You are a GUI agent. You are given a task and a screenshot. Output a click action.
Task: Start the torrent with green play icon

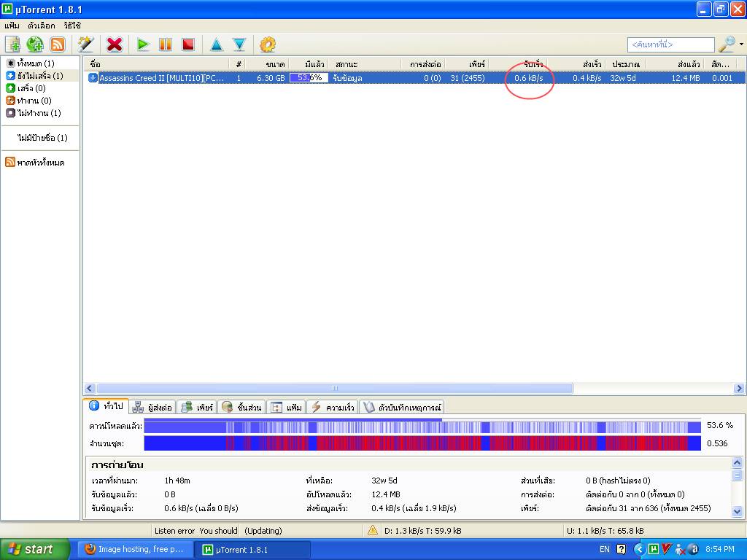coord(143,44)
